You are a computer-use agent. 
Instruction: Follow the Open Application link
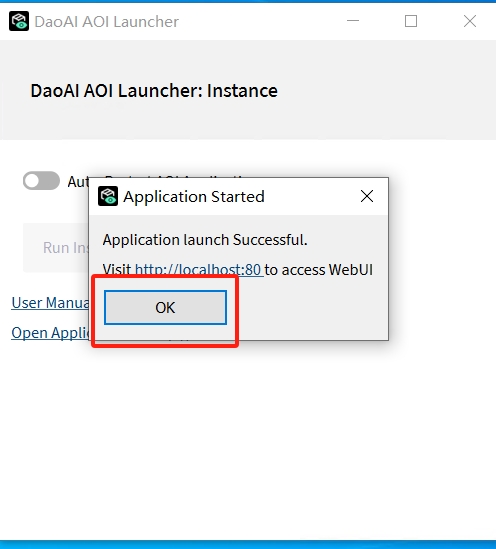50,333
